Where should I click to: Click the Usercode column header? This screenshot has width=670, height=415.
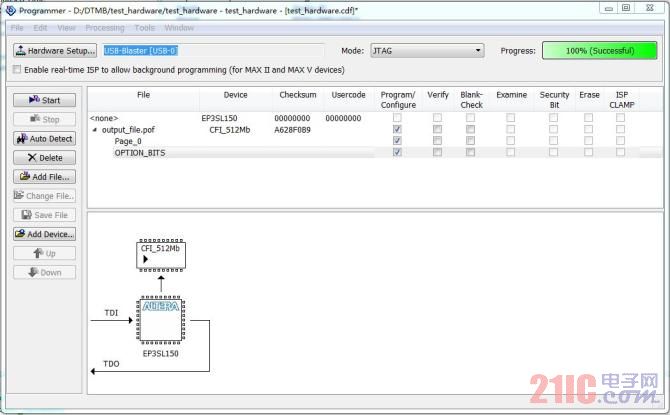click(x=348, y=95)
